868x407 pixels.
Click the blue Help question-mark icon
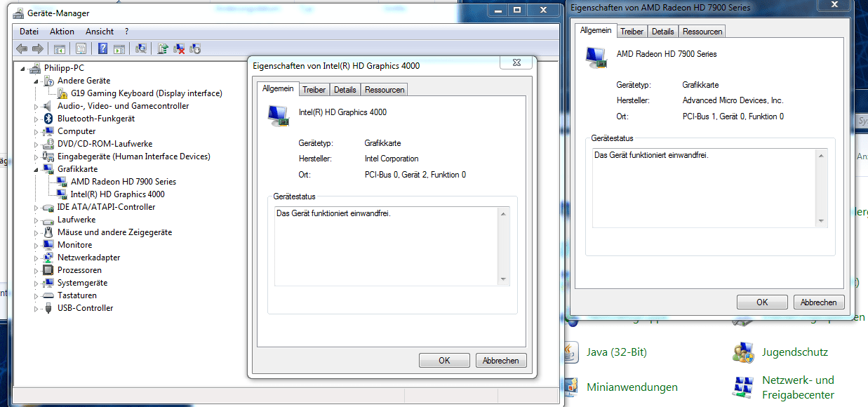click(x=102, y=48)
